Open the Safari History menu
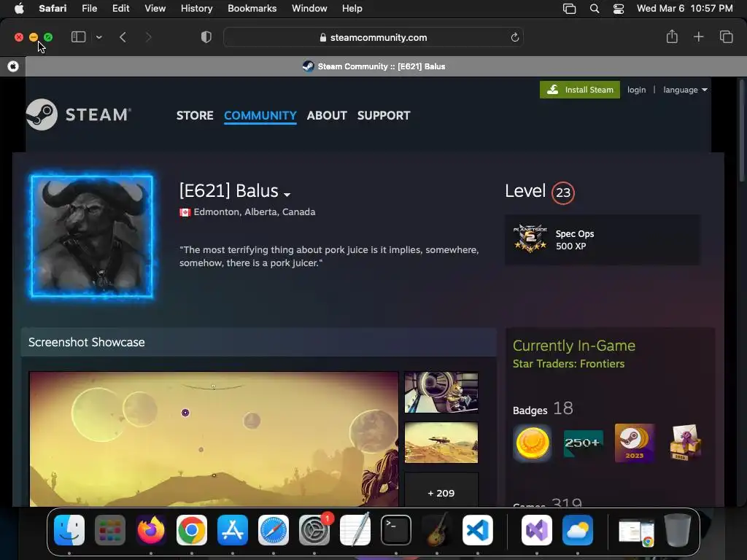This screenshot has width=747, height=560. coord(196,9)
